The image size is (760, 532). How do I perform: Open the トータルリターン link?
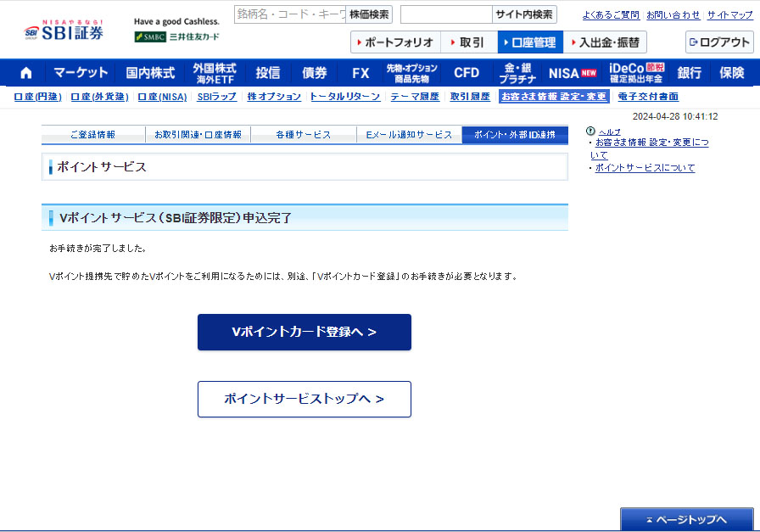click(344, 97)
